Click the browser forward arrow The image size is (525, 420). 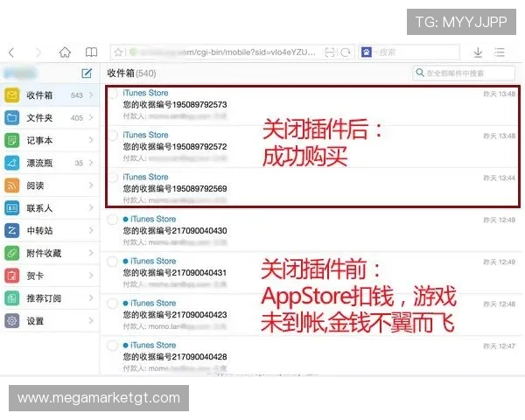click(x=38, y=52)
